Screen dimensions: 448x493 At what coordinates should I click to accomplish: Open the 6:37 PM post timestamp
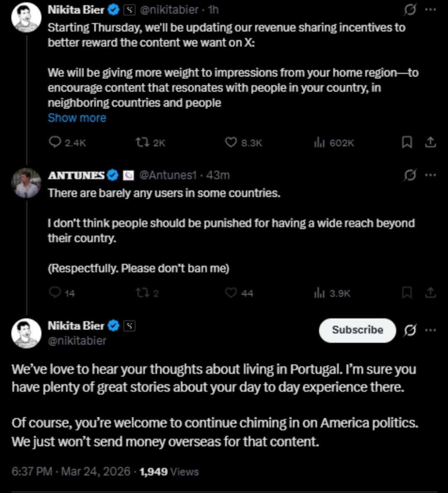click(32, 471)
